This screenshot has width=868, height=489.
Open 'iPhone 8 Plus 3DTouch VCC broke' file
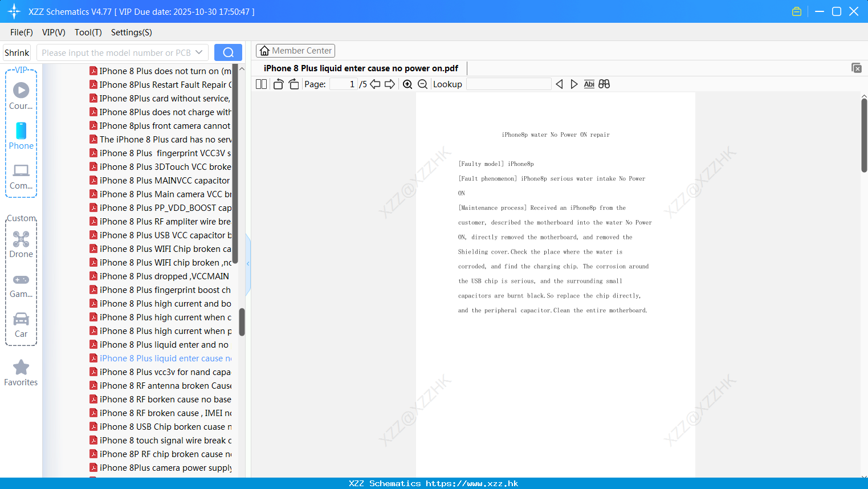click(160, 167)
